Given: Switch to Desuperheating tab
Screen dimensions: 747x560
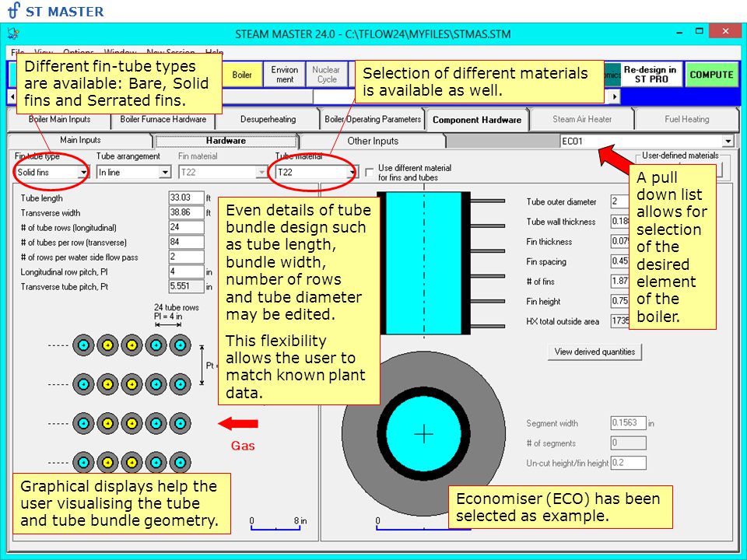Looking at the screenshot, I should pos(268,120).
